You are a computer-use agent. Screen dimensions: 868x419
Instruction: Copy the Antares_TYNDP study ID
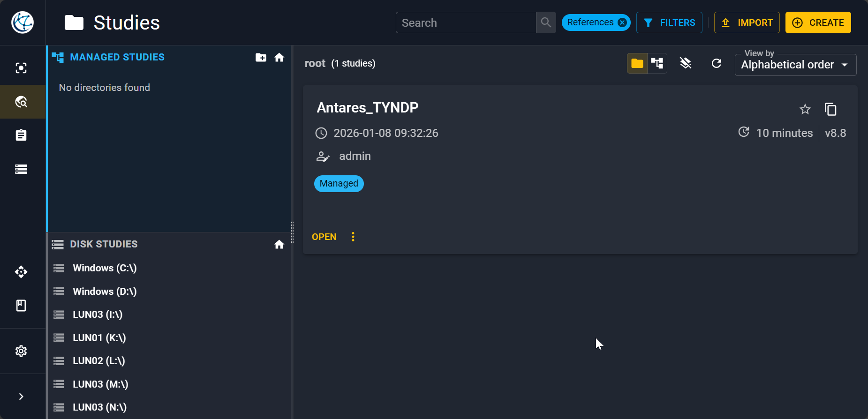pos(830,109)
